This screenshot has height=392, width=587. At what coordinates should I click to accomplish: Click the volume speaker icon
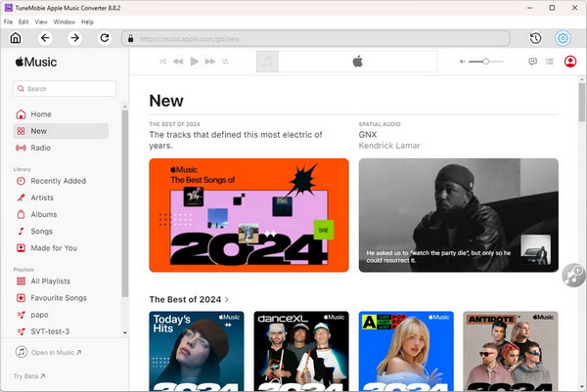coord(463,62)
